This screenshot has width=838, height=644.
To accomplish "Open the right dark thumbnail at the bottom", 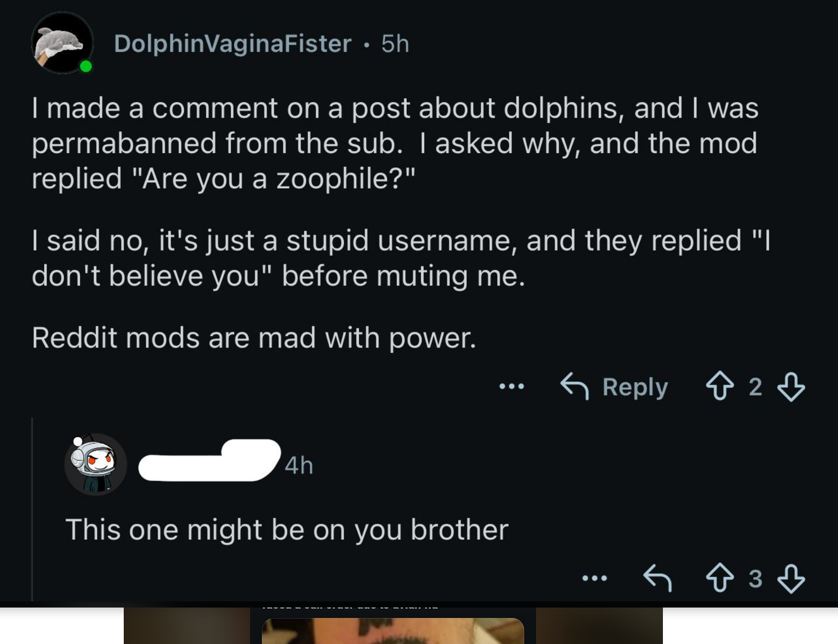I will pos(599,626).
